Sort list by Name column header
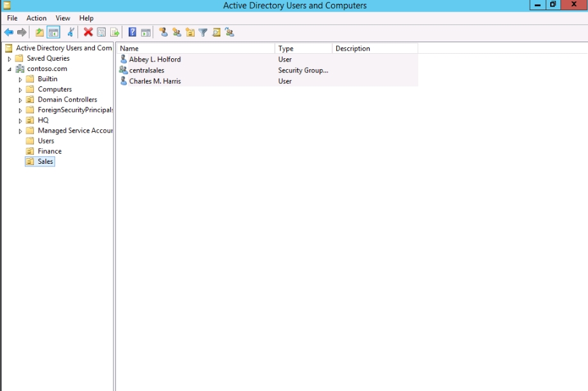The height and width of the screenshot is (391, 588). (x=195, y=48)
